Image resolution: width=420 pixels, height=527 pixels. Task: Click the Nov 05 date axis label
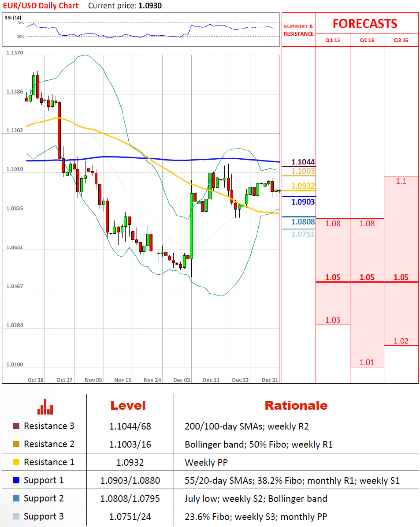pyautogui.click(x=93, y=380)
